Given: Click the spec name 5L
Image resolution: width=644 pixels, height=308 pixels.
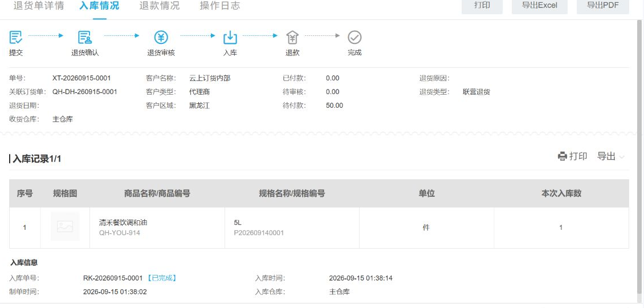Looking at the screenshot, I should pos(238,222).
